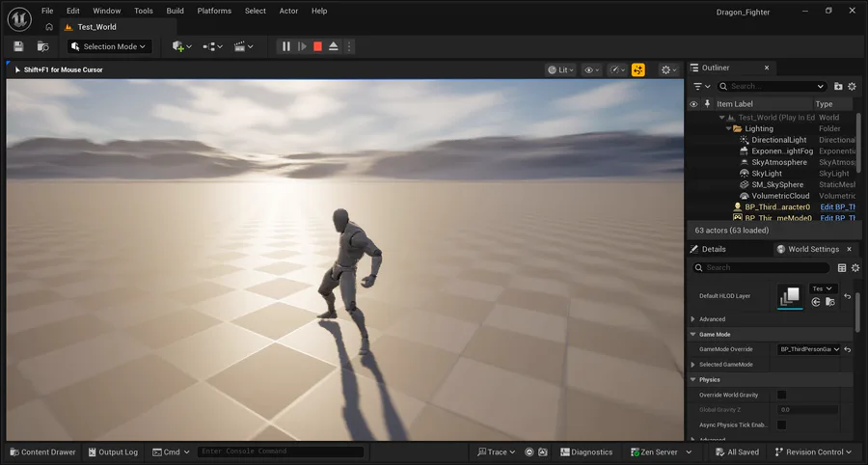
Task: Click the console command input field
Action: click(x=281, y=451)
